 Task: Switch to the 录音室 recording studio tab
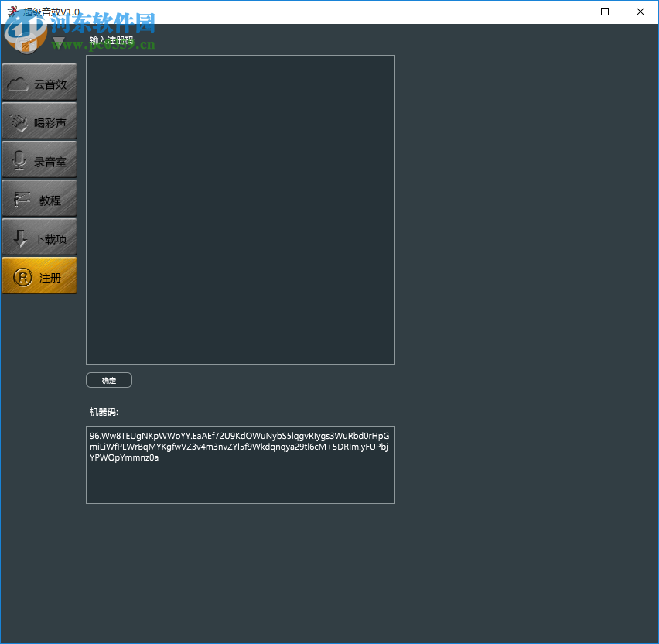[39, 160]
